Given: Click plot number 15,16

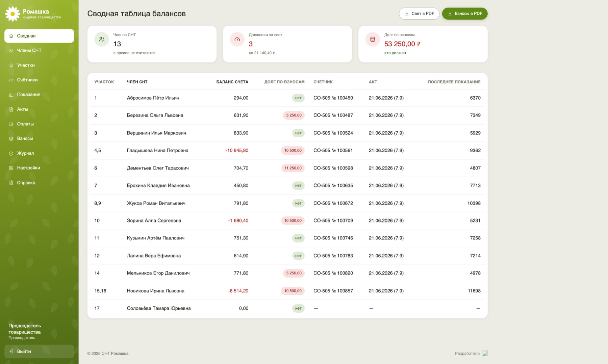Looking at the screenshot, I should coord(100,291).
